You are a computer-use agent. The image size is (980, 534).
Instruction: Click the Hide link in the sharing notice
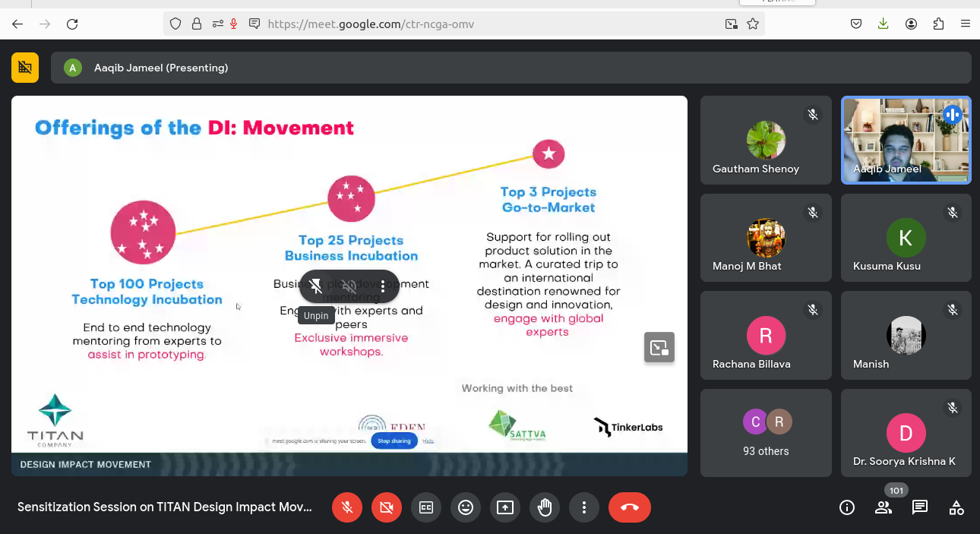tap(428, 441)
